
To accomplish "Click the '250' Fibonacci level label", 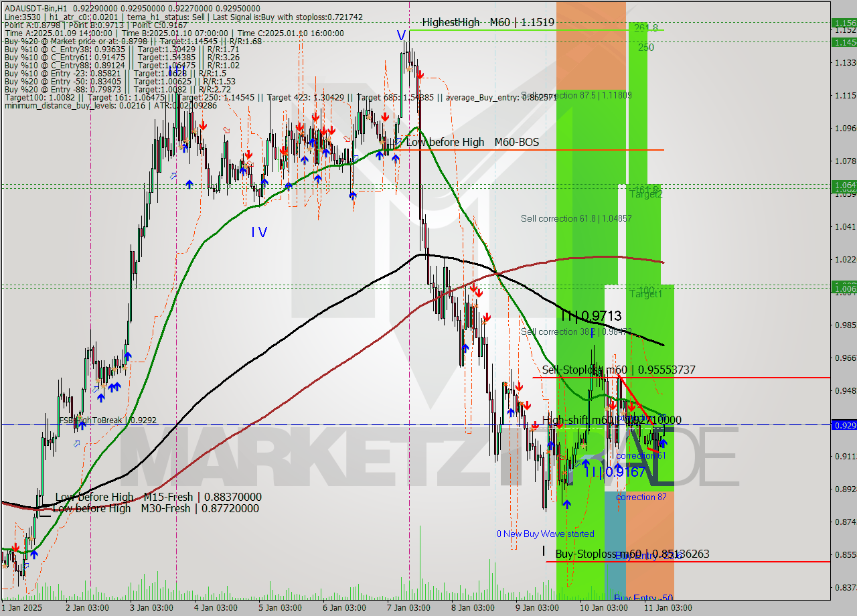I will coord(646,48).
